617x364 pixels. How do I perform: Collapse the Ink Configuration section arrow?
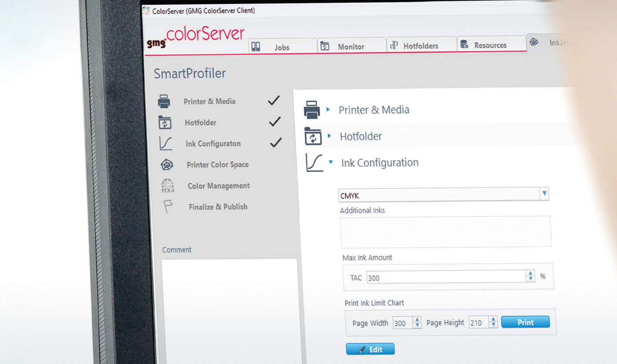coord(331,162)
